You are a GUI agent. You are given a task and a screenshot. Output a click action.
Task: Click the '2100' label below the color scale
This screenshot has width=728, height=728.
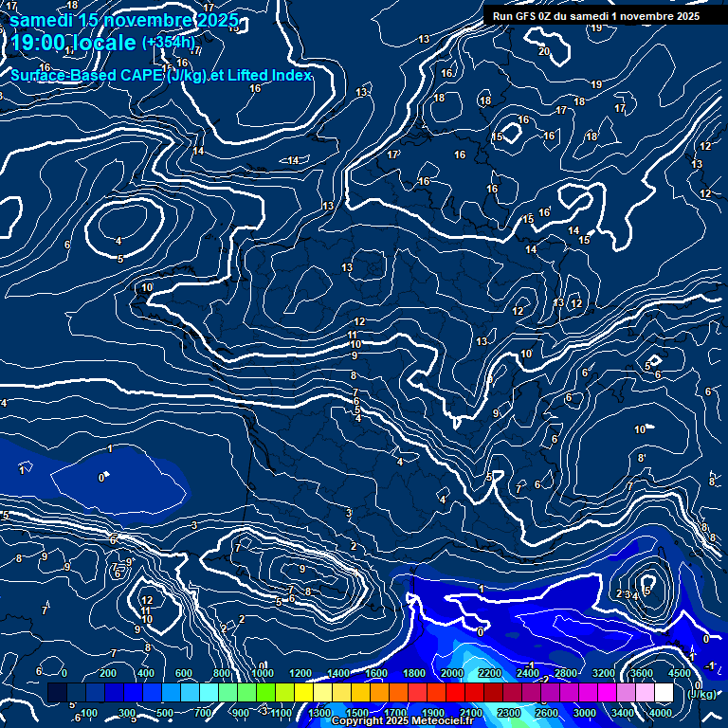tap(471, 713)
